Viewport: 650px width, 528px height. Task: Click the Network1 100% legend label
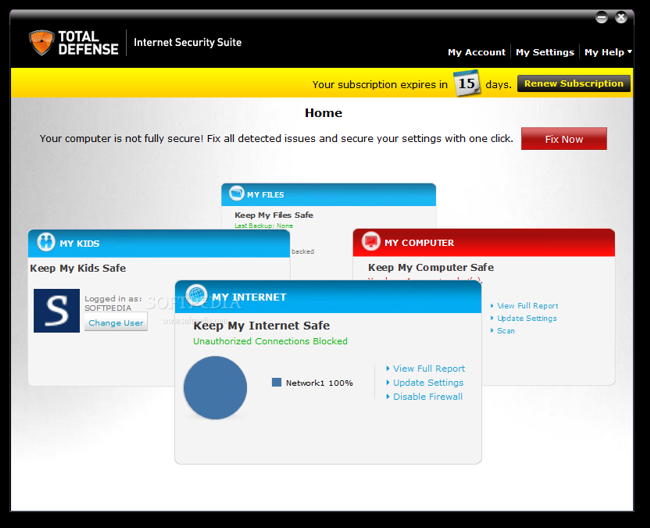pos(319,383)
